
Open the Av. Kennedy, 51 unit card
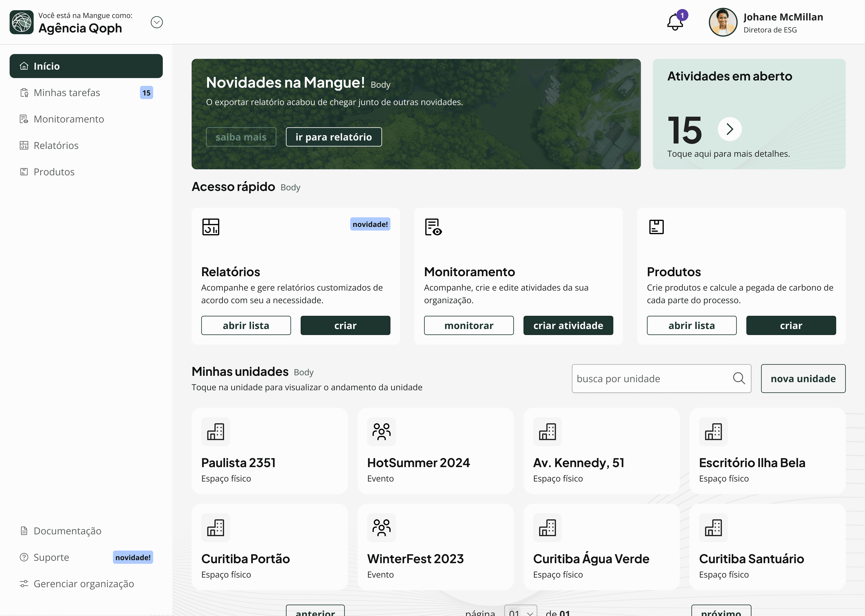click(x=602, y=451)
